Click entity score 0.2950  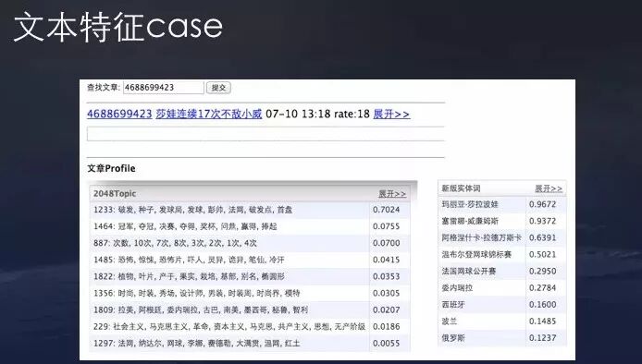click(x=542, y=272)
